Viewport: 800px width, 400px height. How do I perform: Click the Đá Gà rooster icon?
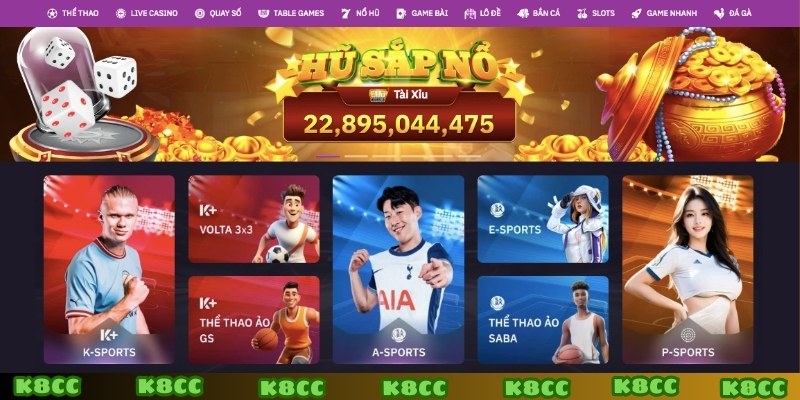(719, 14)
